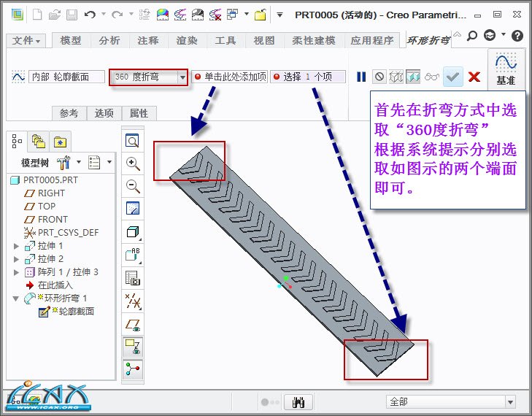Screen dimensions: 532x416
Task: Click the 内部 轮廓截面 profile section field
Action: 67,77
